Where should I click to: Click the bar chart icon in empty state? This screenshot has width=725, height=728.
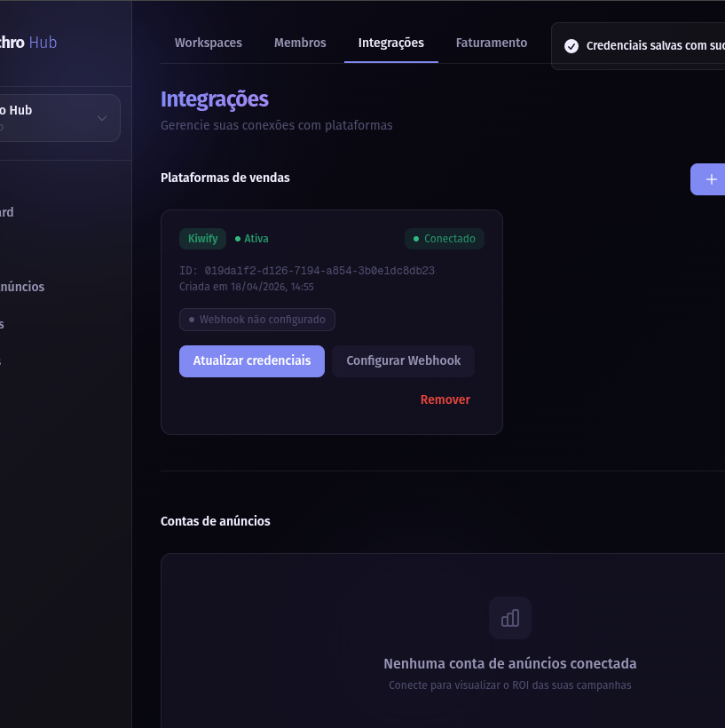click(509, 618)
